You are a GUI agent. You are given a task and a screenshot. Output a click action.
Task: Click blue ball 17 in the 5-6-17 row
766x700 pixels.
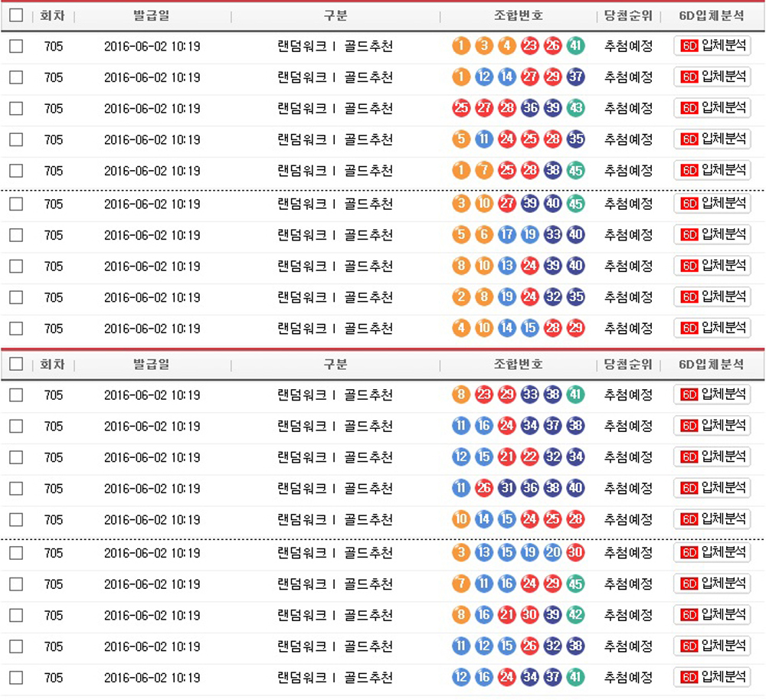point(507,235)
